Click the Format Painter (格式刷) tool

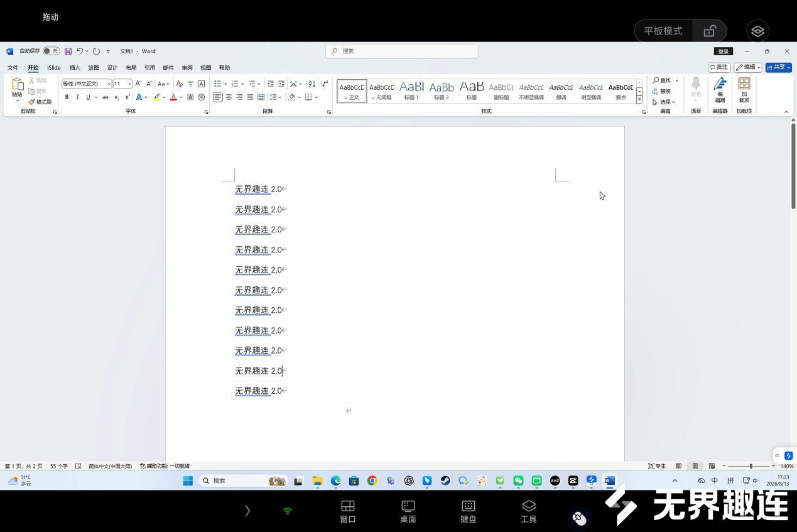click(x=40, y=102)
